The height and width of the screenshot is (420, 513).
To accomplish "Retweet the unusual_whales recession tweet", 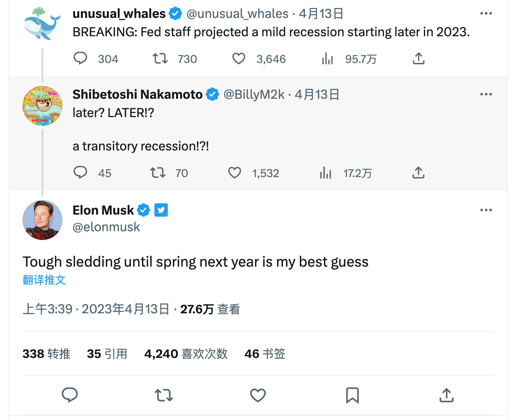I will pos(160,58).
